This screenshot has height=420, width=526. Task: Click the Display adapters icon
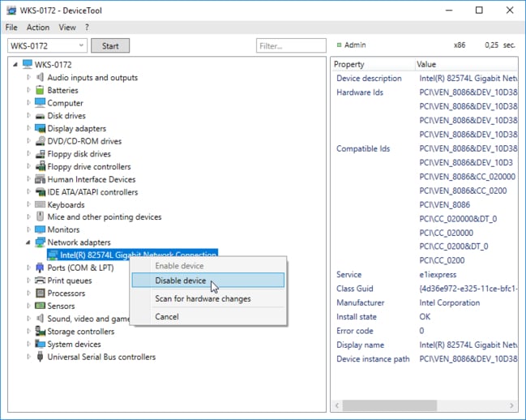click(40, 129)
